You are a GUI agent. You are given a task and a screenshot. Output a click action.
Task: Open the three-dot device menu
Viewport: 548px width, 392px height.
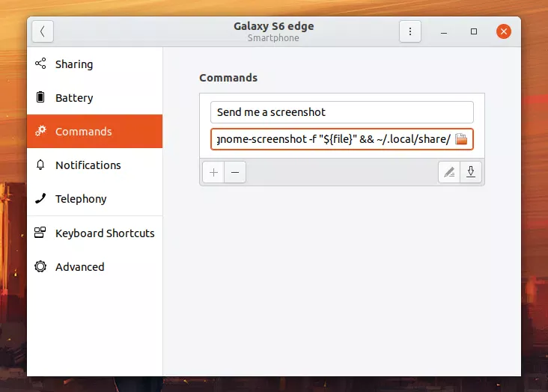410,31
